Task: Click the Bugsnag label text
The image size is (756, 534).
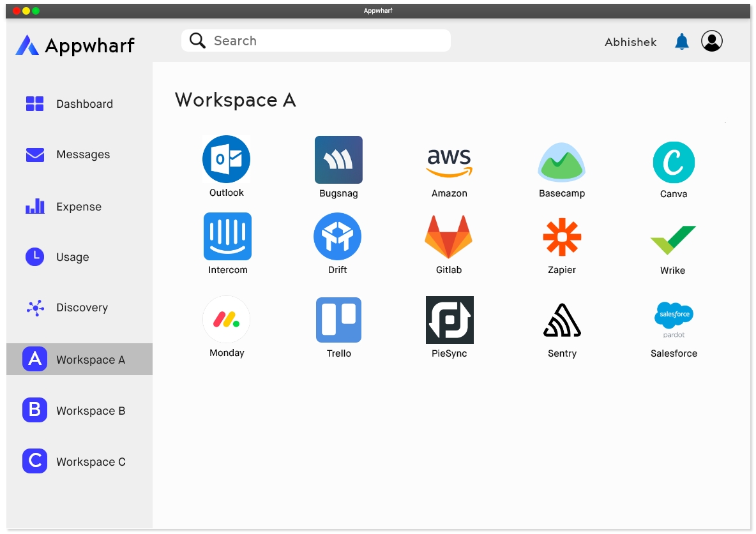Action: pos(338,194)
